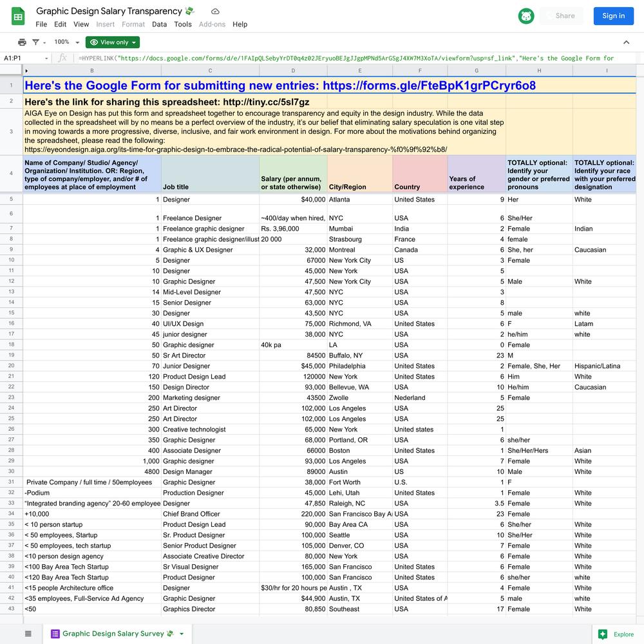
Task: Open the 100% zoom dropdown
Action: pyautogui.click(x=67, y=43)
